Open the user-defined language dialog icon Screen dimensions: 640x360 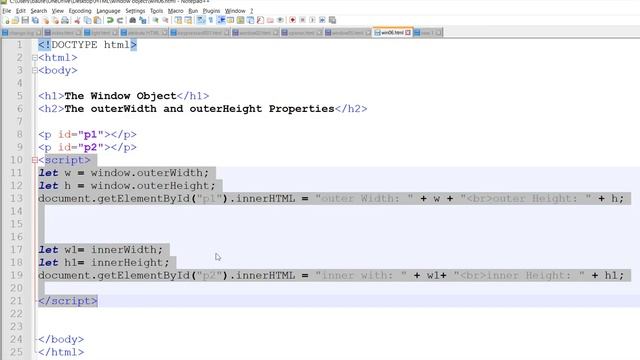(230, 20)
